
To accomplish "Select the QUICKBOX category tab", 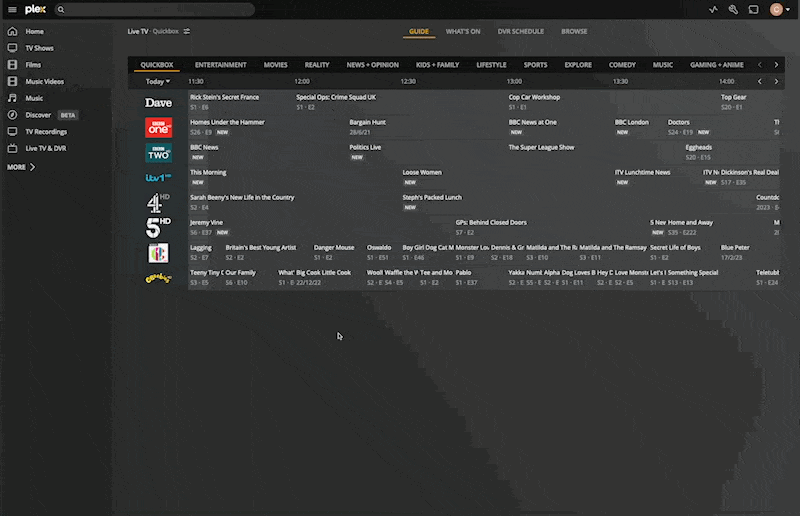I will (157, 65).
